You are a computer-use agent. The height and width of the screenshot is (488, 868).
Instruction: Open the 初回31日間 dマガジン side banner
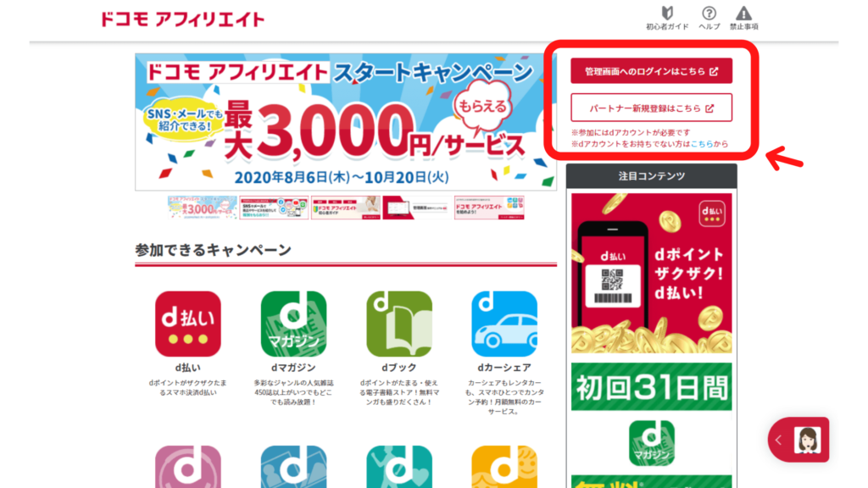tap(652, 425)
